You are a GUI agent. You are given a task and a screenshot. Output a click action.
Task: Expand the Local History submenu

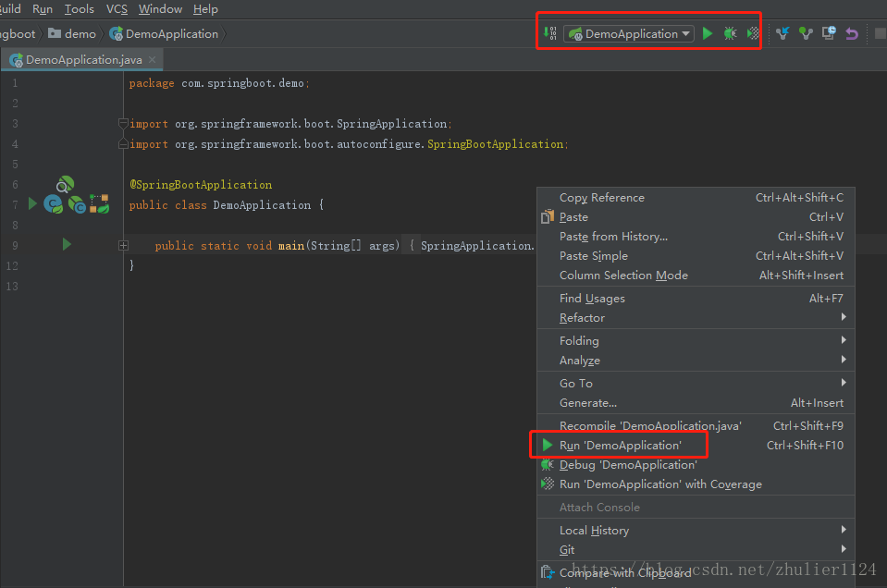click(696, 531)
